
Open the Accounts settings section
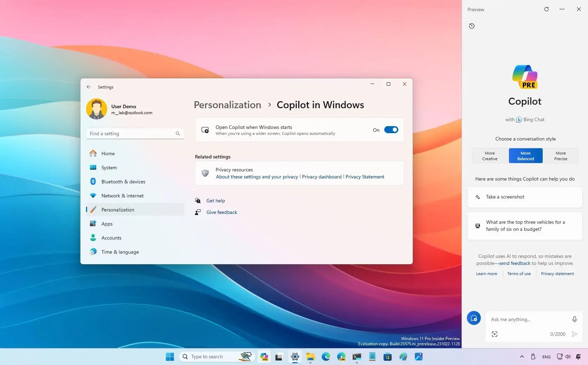(x=111, y=238)
